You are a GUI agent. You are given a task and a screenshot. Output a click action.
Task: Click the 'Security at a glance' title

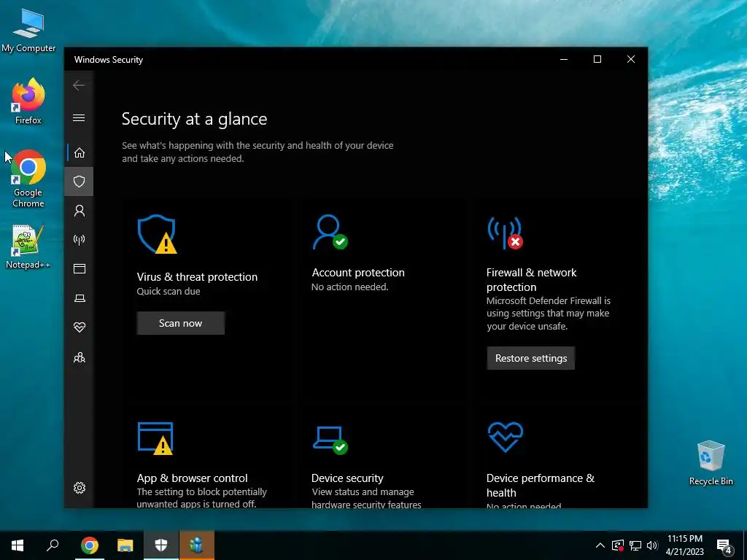click(194, 119)
